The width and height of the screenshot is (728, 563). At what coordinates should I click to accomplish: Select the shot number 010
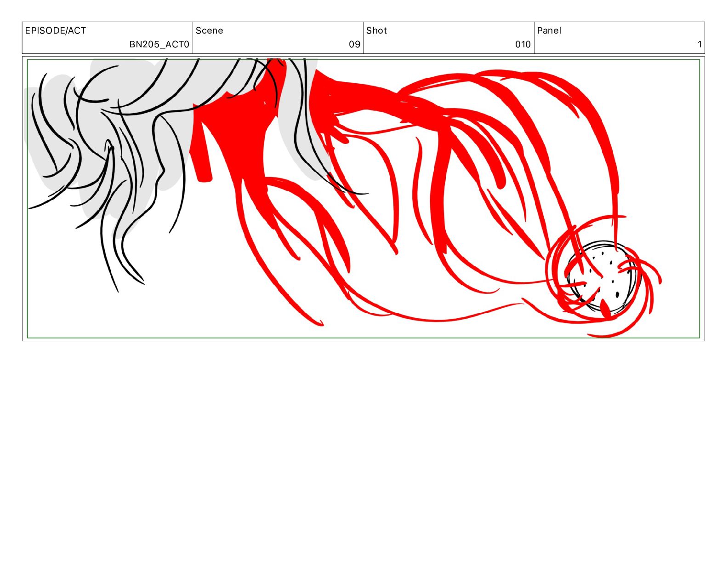(523, 44)
